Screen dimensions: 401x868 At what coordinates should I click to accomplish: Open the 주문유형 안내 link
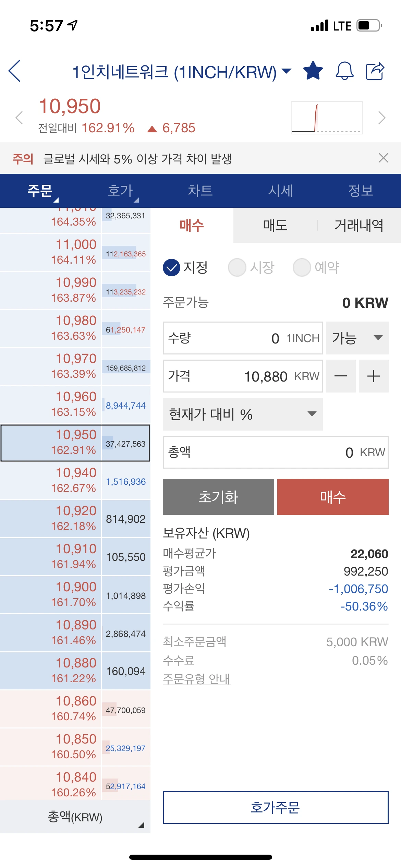click(196, 678)
